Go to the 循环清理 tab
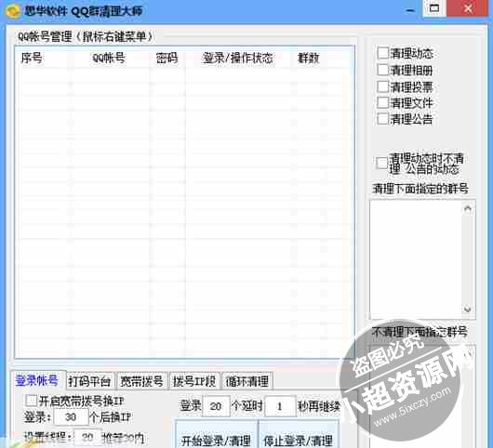Screen dimensions: 493x448 click(x=247, y=381)
